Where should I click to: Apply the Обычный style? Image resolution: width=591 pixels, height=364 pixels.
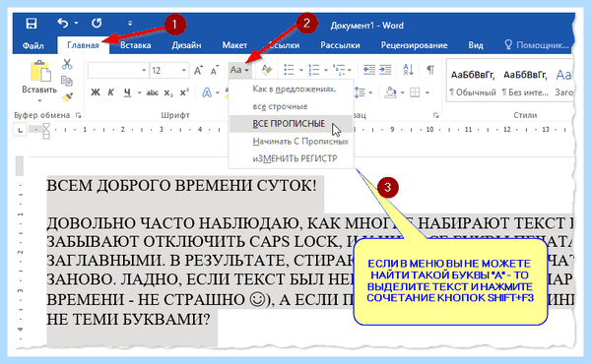click(x=473, y=84)
